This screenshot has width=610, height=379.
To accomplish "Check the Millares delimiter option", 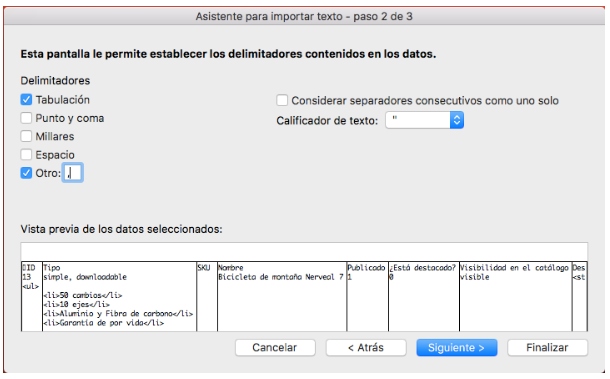I will pyautogui.click(x=26, y=136).
